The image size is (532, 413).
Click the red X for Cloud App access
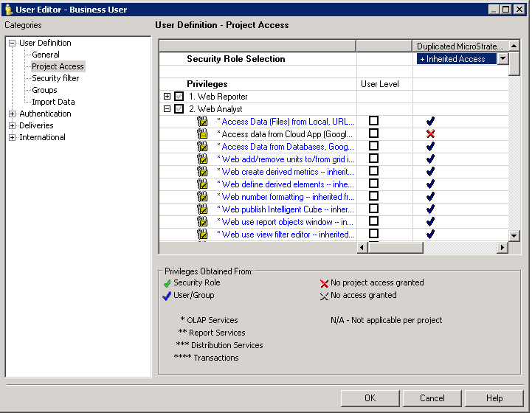tap(430, 133)
